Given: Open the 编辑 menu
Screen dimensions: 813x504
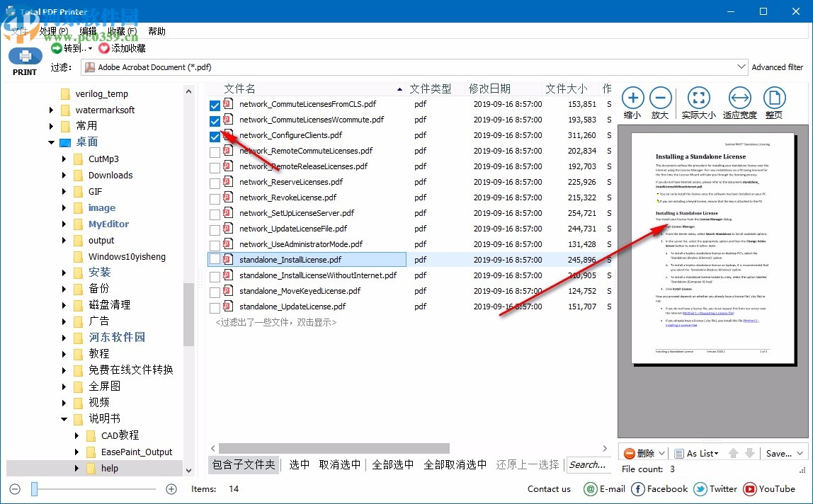Looking at the screenshot, I should pos(88,31).
